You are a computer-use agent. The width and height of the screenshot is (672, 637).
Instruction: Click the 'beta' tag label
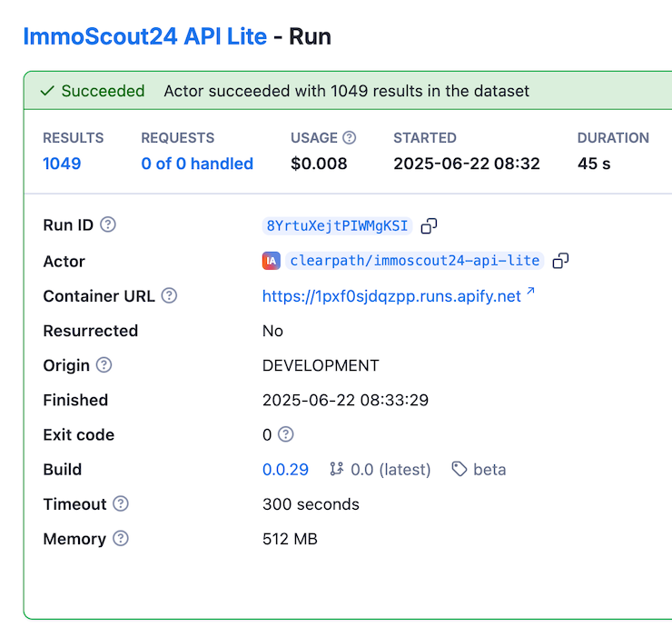(x=489, y=469)
